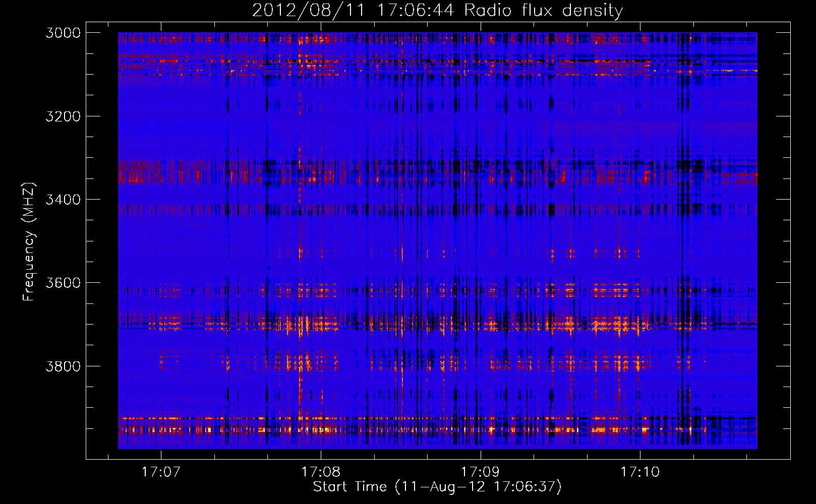The width and height of the screenshot is (816, 504).
Task: Click the 3000 frequency tick label
Action: pos(63,33)
